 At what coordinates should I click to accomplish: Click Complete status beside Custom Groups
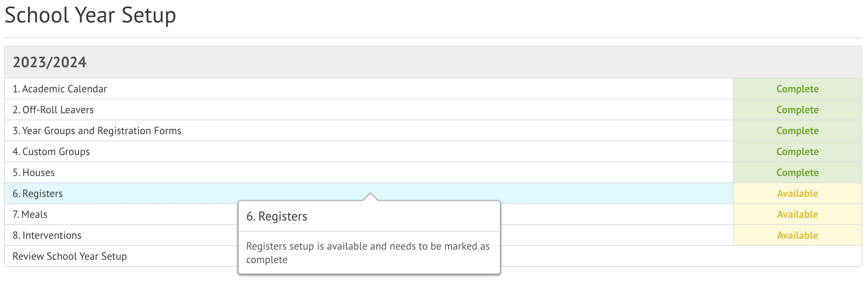797,152
